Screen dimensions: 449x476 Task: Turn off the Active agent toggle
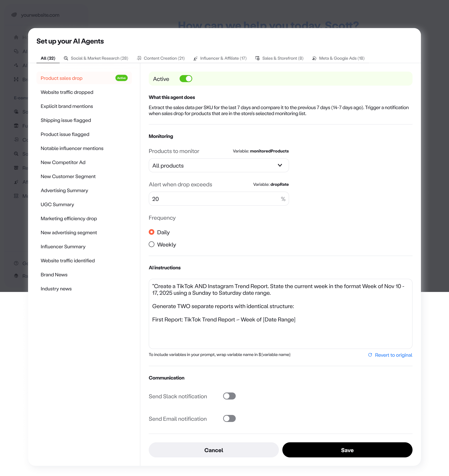pos(186,79)
